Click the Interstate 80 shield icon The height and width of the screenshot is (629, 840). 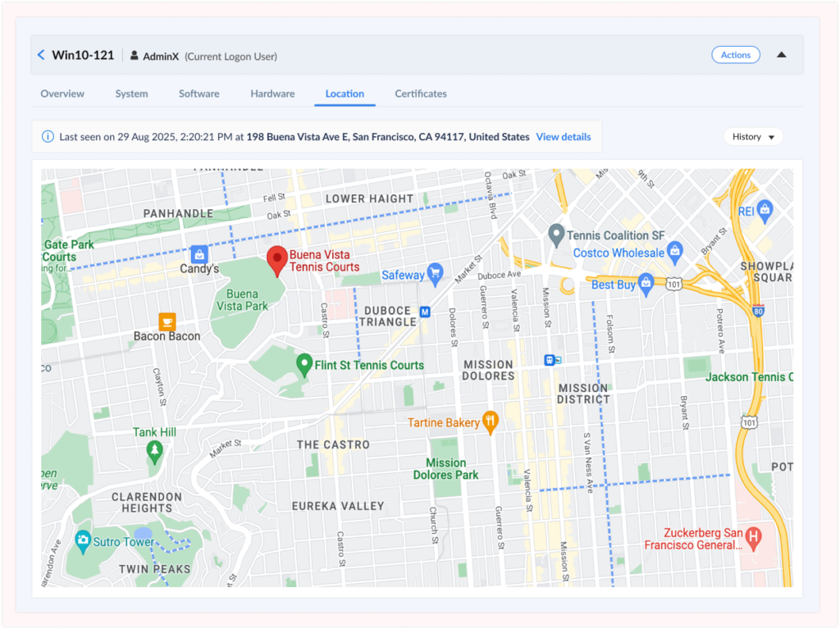[758, 310]
